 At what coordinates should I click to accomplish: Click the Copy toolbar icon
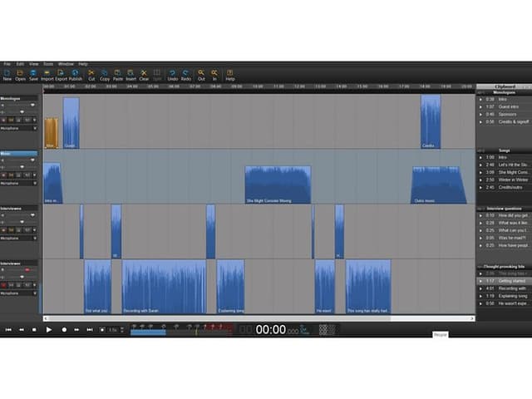click(x=105, y=76)
